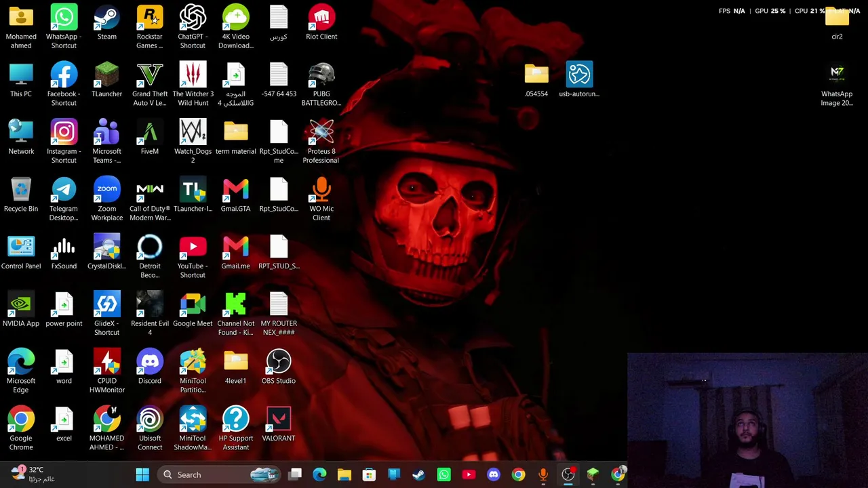The width and height of the screenshot is (868, 488).
Task: Select the FiveM desktop shortcut
Action: coord(150,138)
